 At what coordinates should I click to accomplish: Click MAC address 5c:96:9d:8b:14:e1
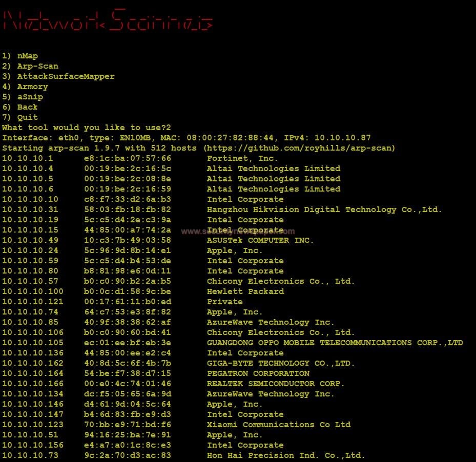click(128, 250)
